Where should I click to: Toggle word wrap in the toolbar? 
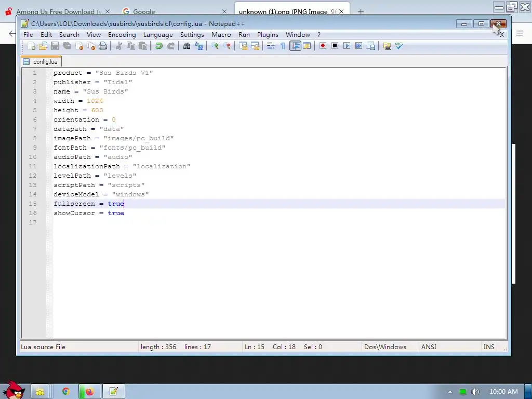271,46
